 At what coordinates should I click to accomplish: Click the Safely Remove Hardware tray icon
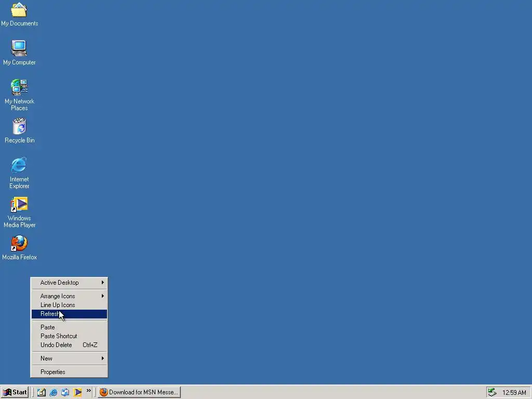click(493, 392)
